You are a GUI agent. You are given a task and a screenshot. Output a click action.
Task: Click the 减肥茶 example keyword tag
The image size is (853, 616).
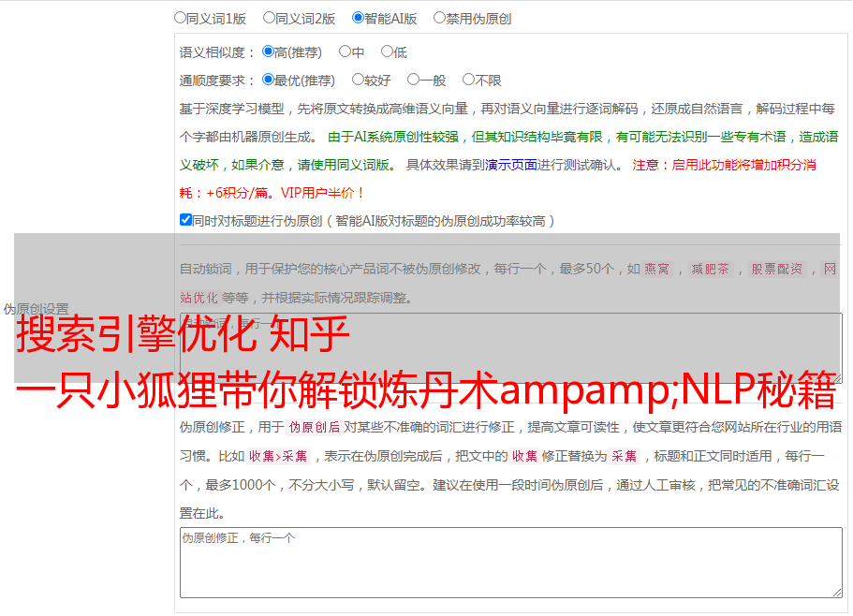point(710,269)
